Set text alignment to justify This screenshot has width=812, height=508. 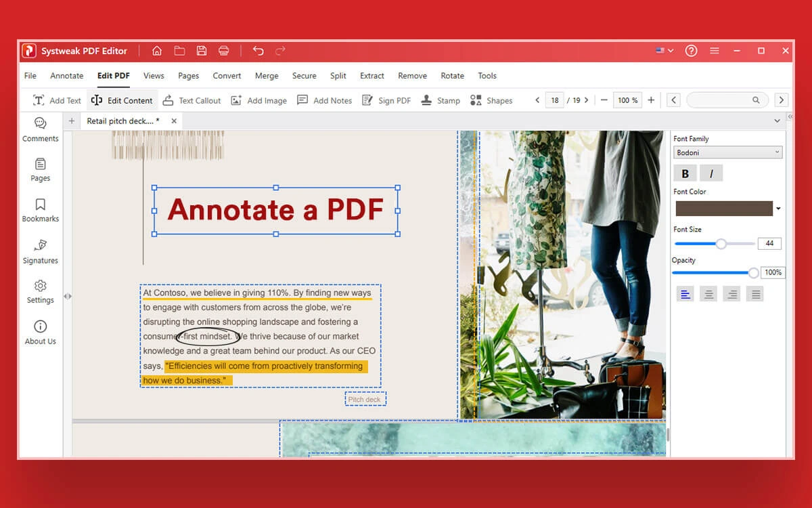pyautogui.click(x=756, y=294)
